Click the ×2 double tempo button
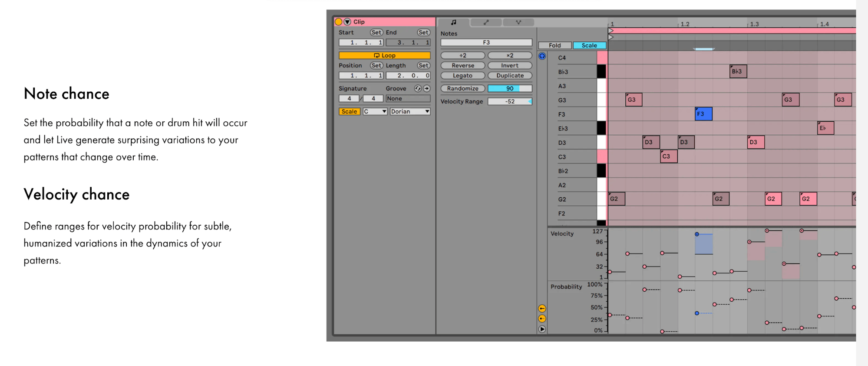This screenshot has width=868, height=366. tap(510, 56)
